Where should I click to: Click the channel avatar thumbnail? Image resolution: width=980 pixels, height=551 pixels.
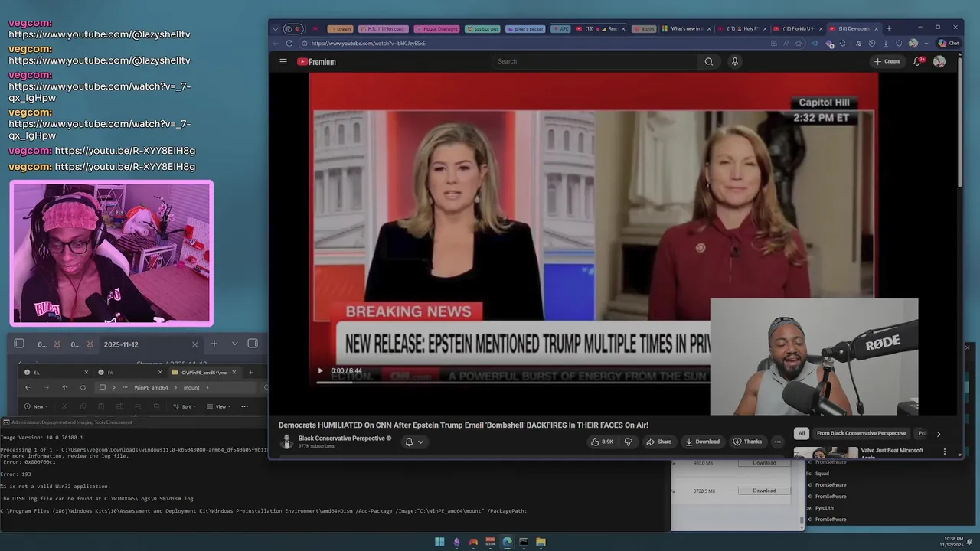coord(286,442)
